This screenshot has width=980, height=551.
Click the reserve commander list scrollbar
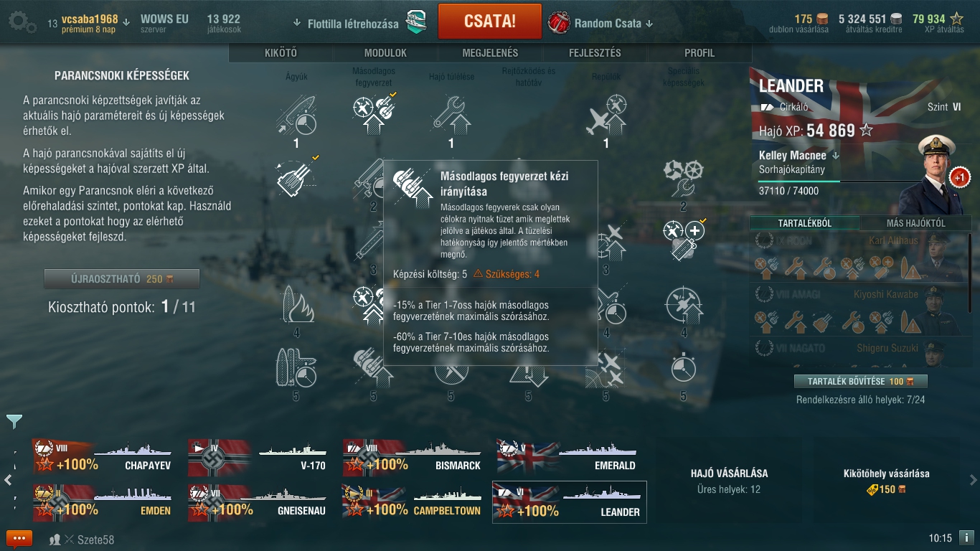click(x=970, y=273)
